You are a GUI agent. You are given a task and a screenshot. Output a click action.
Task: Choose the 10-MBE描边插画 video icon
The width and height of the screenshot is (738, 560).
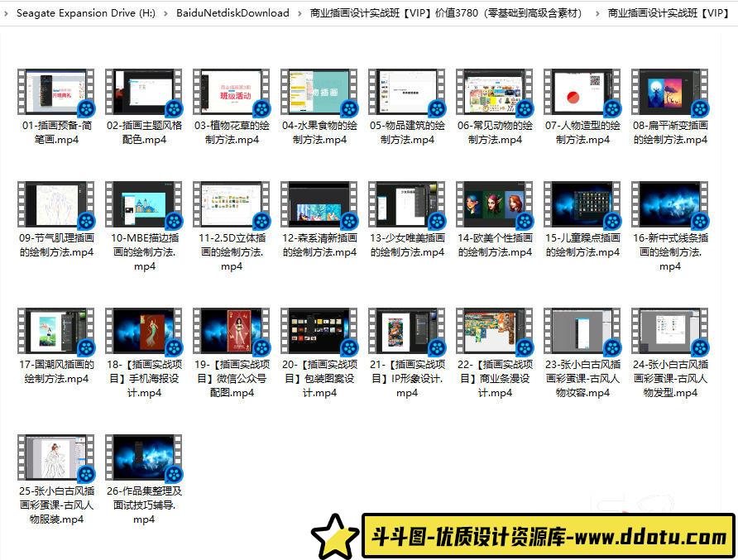pos(143,204)
